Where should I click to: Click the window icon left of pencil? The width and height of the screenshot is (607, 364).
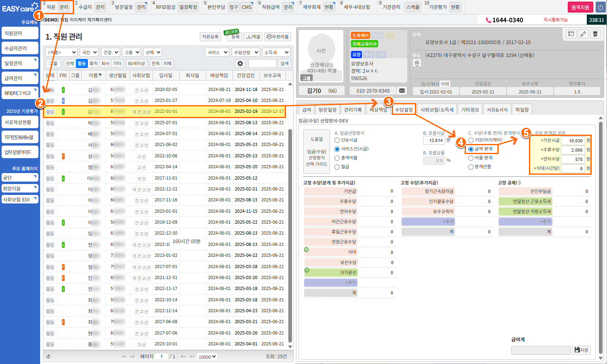[571, 34]
